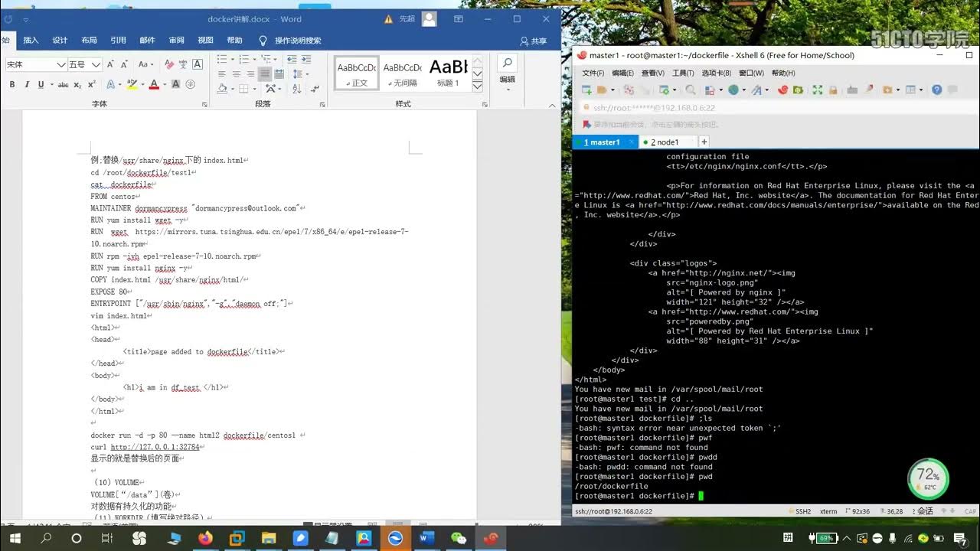Expand the Word styles gallery
This screenshot has height=551, width=980.
coord(478,86)
